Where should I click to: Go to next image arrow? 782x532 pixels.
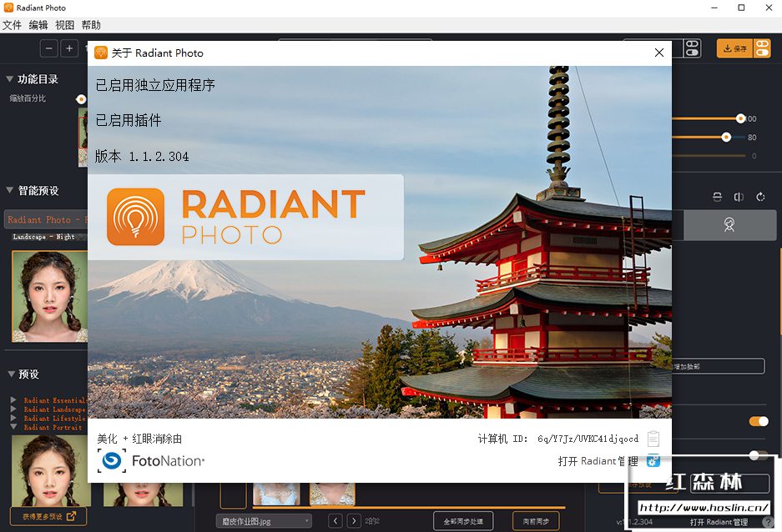tap(354, 521)
